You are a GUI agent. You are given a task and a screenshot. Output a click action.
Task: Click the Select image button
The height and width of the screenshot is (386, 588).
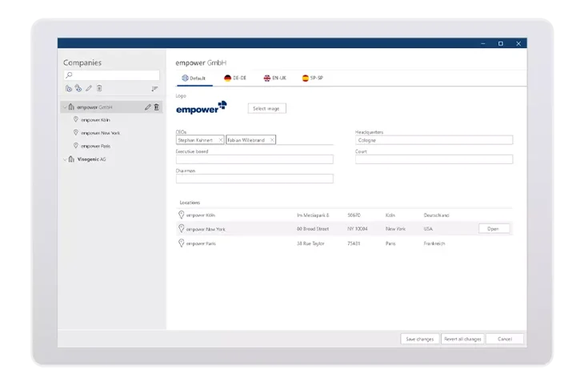pyautogui.click(x=266, y=108)
